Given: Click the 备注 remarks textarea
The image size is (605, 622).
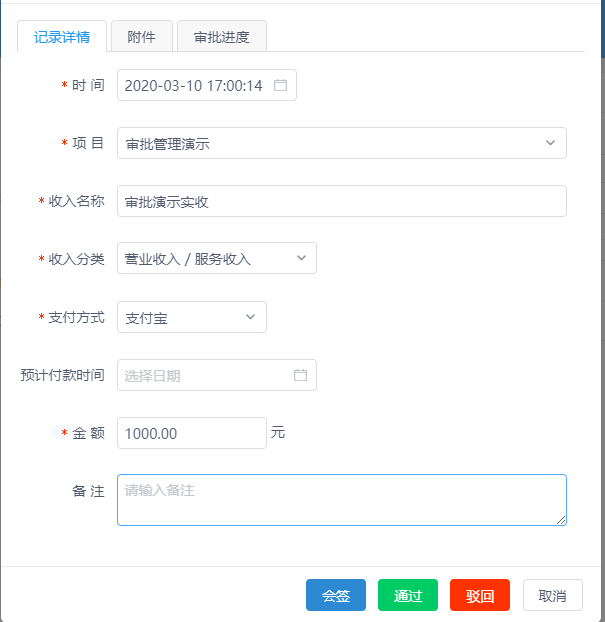Looking at the screenshot, I should click(x=342, y=500).
